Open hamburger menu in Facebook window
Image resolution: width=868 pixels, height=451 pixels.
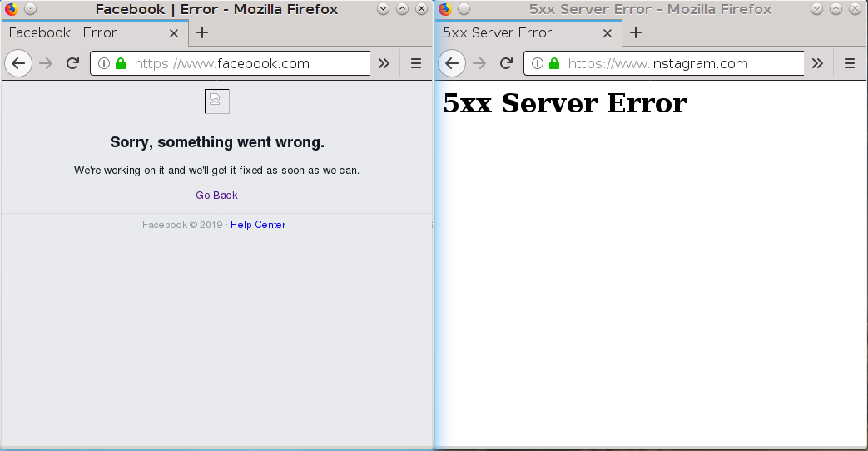(416, 63)
